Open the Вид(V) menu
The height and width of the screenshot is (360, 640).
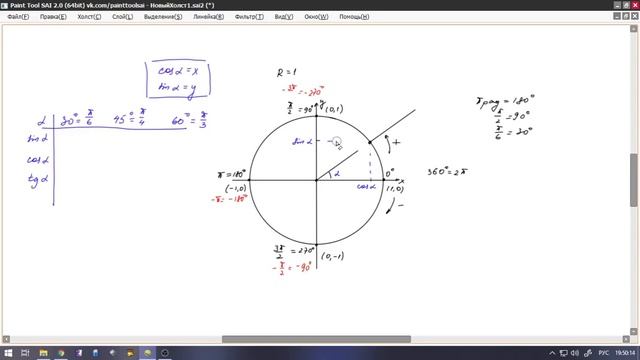(284, 17)
